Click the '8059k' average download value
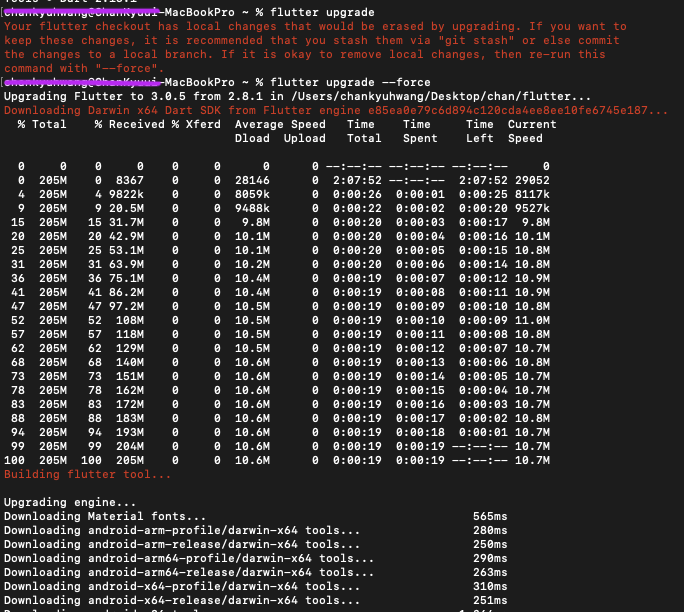 coord(252,194)
